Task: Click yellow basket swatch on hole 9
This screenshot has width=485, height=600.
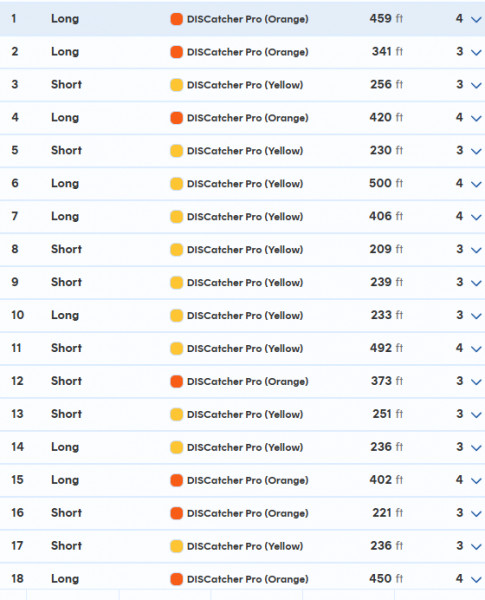Action: (x=176, y=282)
